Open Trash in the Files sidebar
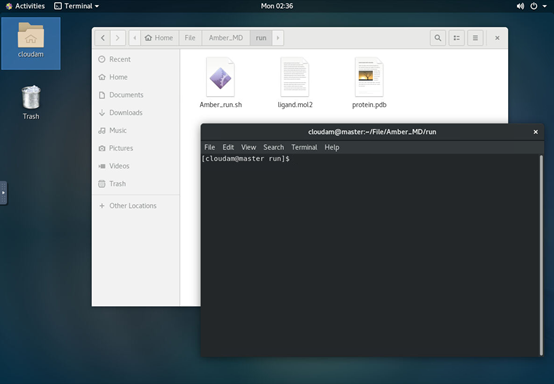Viewport: 554px width, 384px height. tap(136, 184)
